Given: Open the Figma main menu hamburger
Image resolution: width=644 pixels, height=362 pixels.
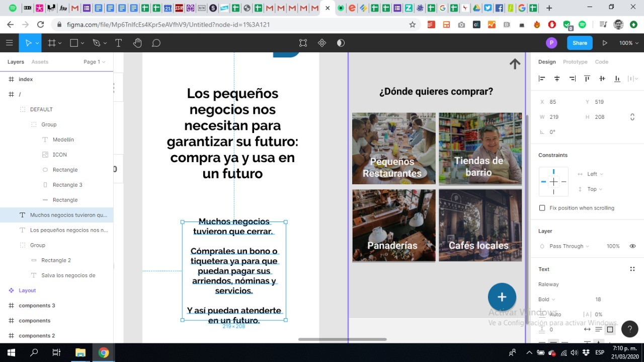Looking at the screenshot, I should click(9, 43).
